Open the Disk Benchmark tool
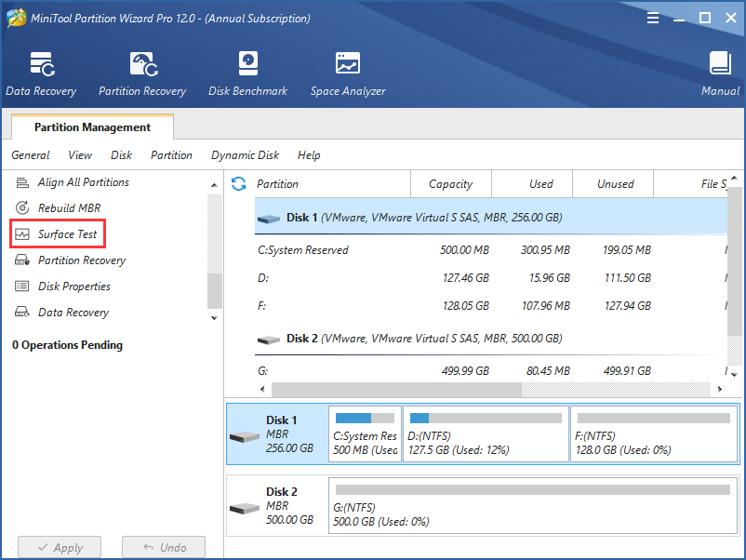 (x=247, y=63)
